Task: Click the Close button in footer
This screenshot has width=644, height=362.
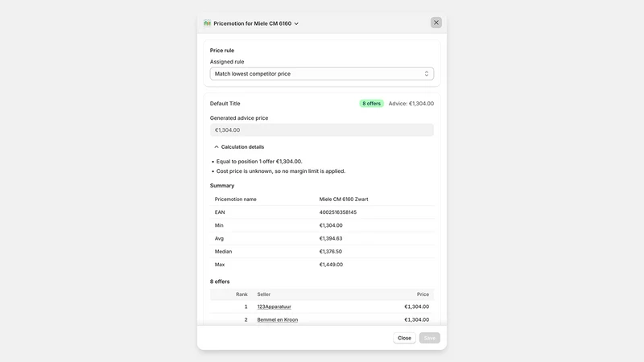Action: (404, 338)
